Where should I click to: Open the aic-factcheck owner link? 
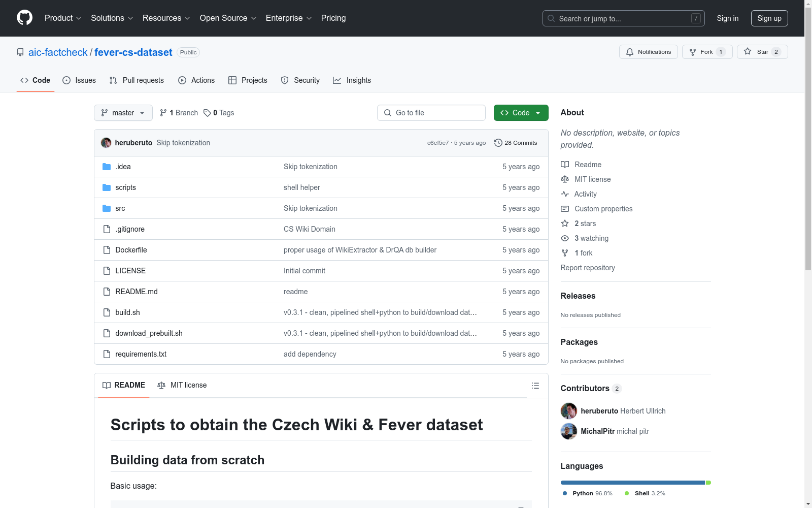(x=58, y=52)
